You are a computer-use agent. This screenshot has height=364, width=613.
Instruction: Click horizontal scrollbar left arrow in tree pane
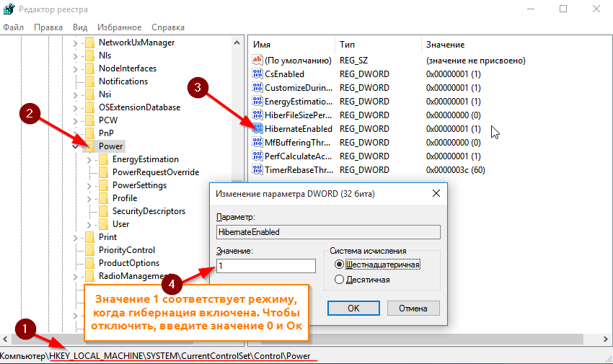click(x=5, y=339)
